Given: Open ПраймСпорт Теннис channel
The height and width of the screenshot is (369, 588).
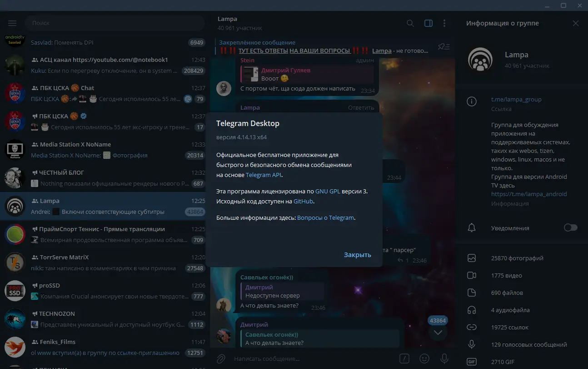Looking at the screenshot, I should [x=105, y=234].
